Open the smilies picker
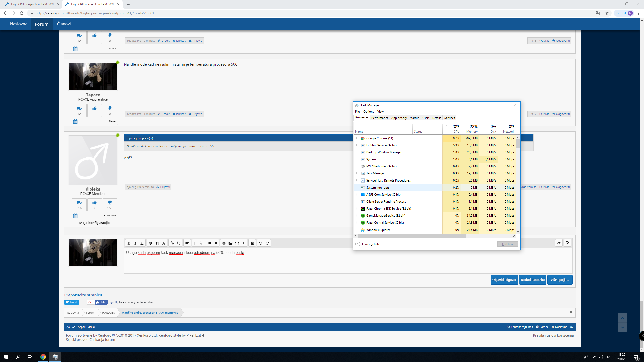The width and height of the screenshot is (644, 362). (224, 243)
